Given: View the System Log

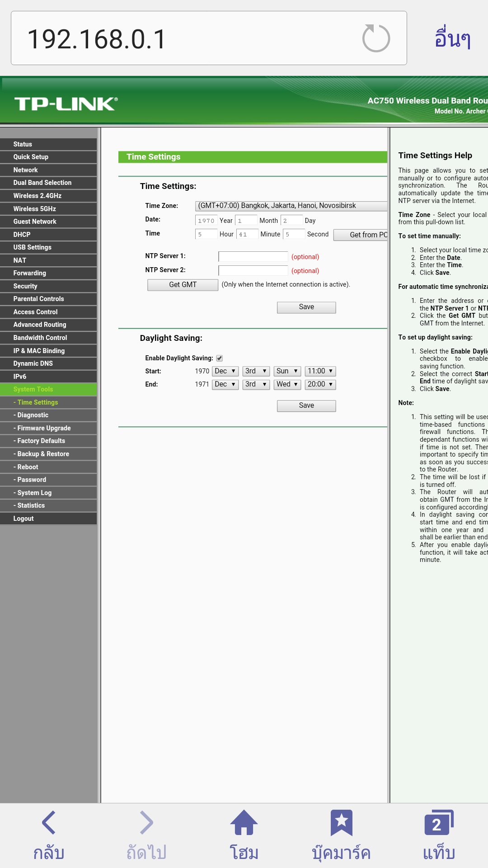Looking at the screenshot, I should click(x=48, y=493).
